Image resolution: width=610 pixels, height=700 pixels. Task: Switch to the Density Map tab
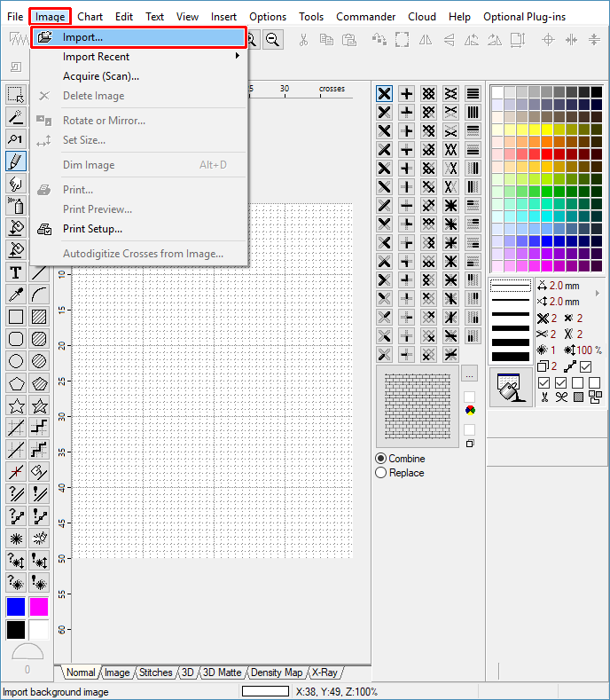click(277, 672)
